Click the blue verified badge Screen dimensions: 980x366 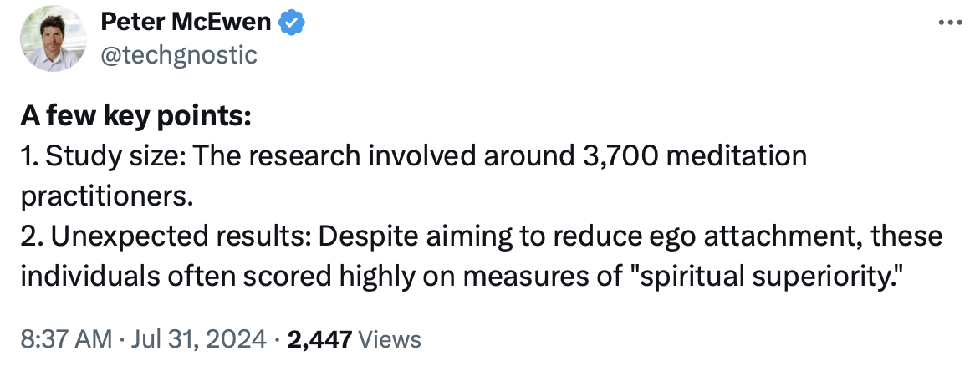coord(290,23)
